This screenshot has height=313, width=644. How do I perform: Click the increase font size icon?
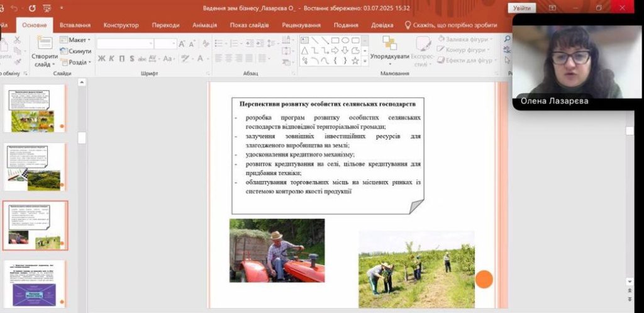182,44
